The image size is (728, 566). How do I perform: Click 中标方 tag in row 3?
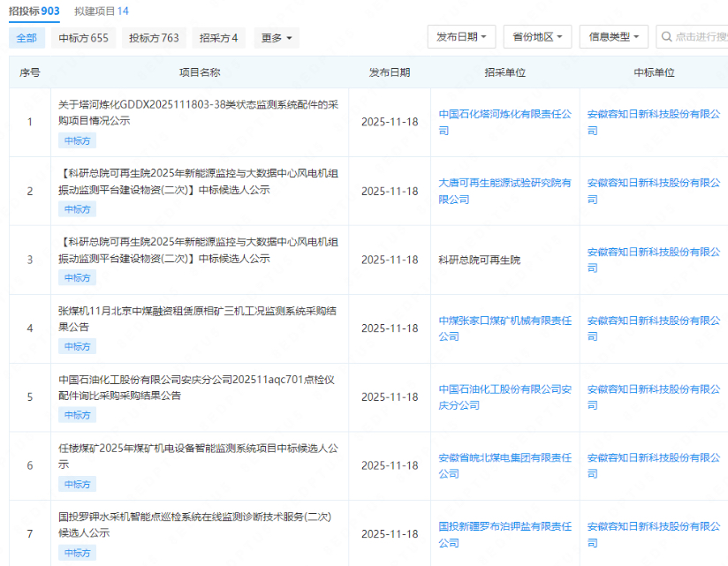click(77, 278)
